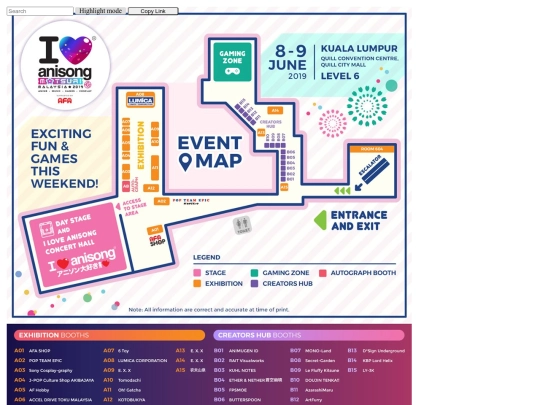Screen dimensions: 540x405
Task: Select booth A01 AFA Shop on map
Action: point(155,229)
